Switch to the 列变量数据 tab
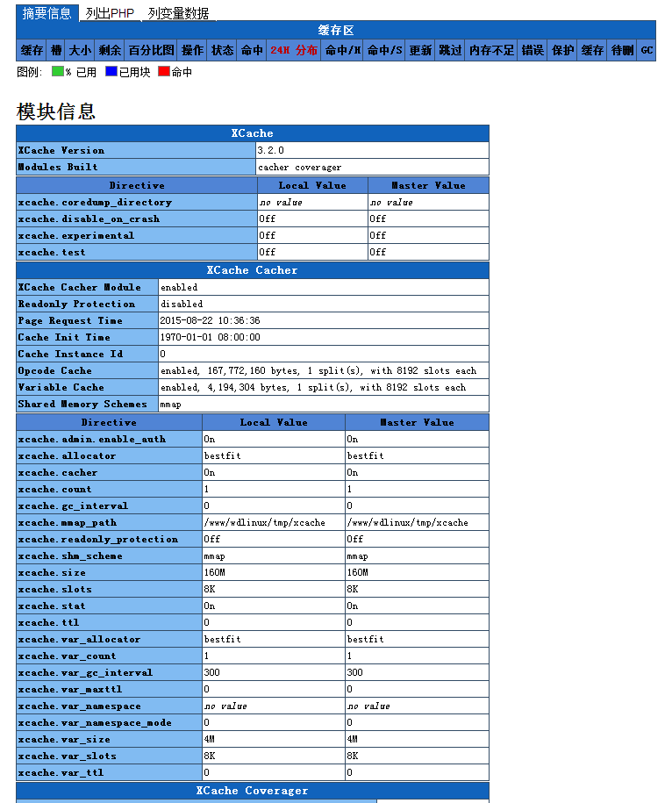This screenshot has height=803, width=672. click(x=178, y=13)
